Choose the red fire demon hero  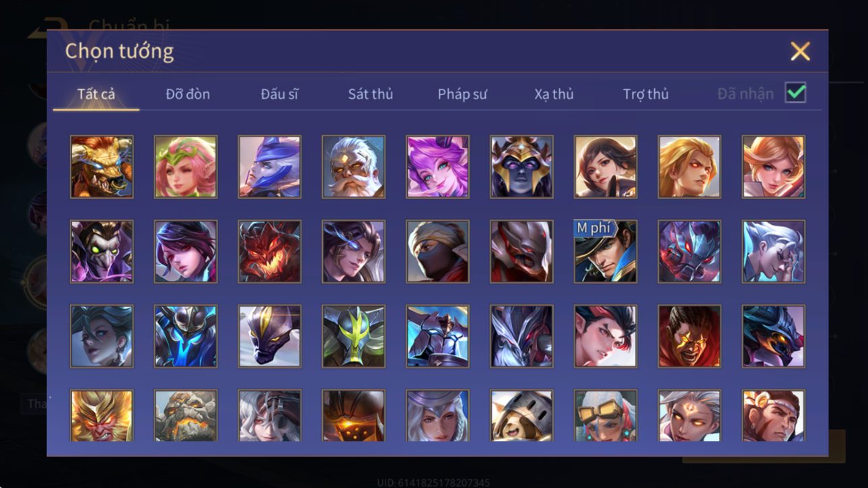(x=269, y=252)
